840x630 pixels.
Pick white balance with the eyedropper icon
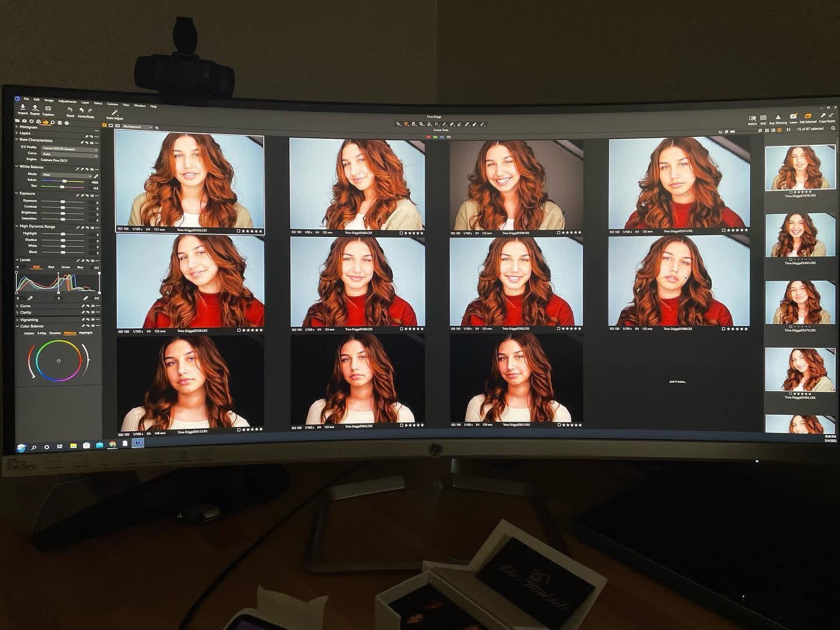pos(96,175)
